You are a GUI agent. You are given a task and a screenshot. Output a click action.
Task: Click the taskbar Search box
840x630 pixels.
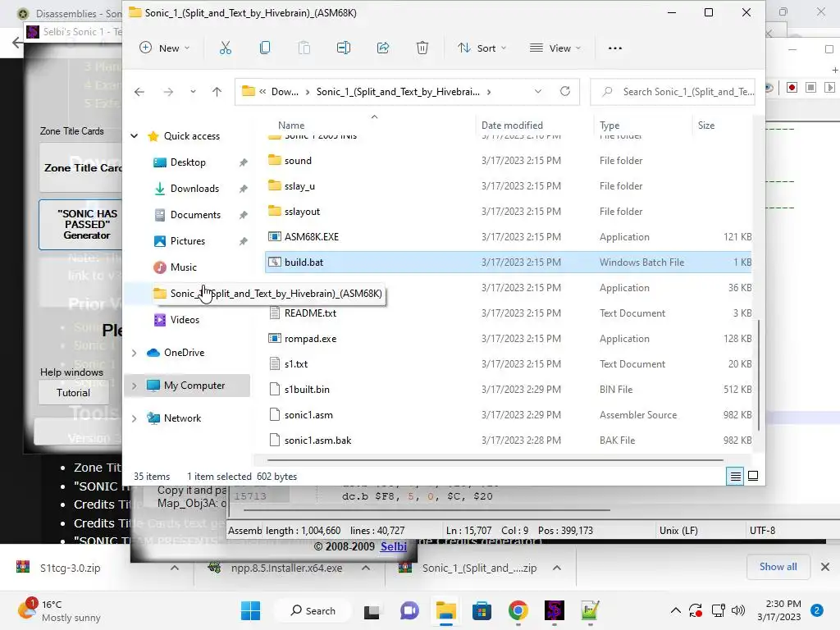313,610
